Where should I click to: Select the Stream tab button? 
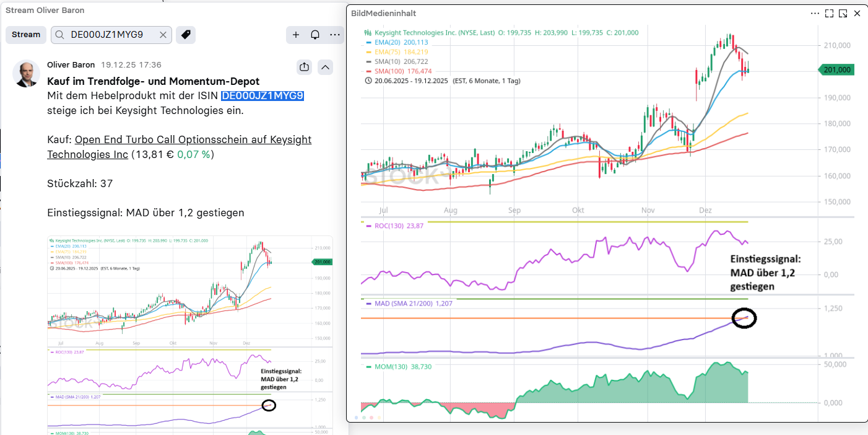[x=26, y=35]
